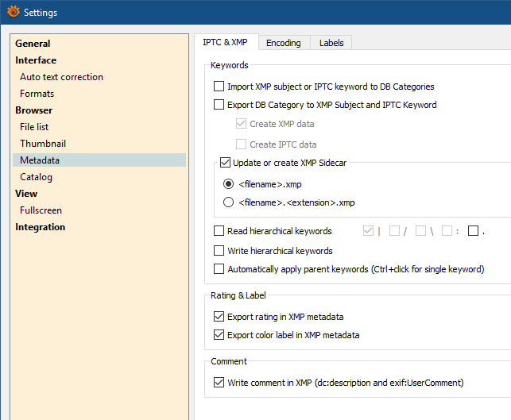511x420 pixels.
Task: Select the <filename>.<extension>.xmp radio option
Action: 229,202
